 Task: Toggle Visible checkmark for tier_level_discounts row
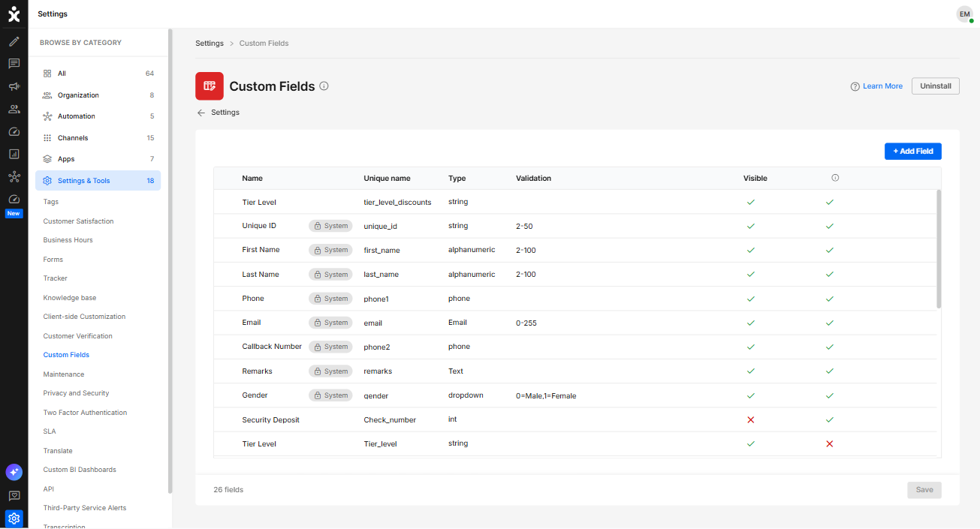751,202
